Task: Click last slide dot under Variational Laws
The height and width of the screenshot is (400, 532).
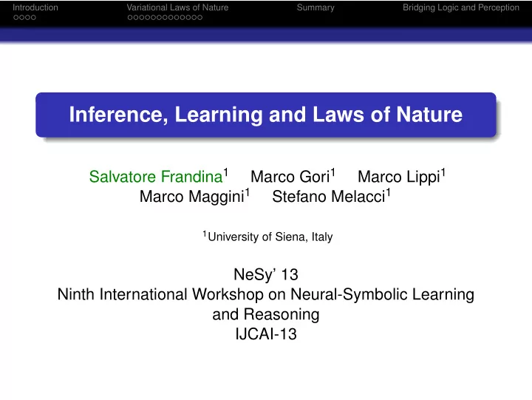Action: click(x=199, y=17)
